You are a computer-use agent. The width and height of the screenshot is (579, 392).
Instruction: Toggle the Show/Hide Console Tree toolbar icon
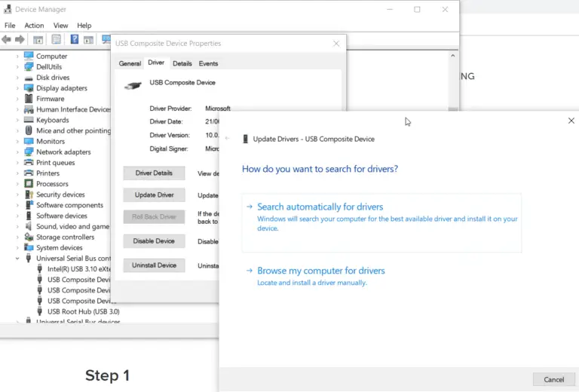tap(38, 39)
